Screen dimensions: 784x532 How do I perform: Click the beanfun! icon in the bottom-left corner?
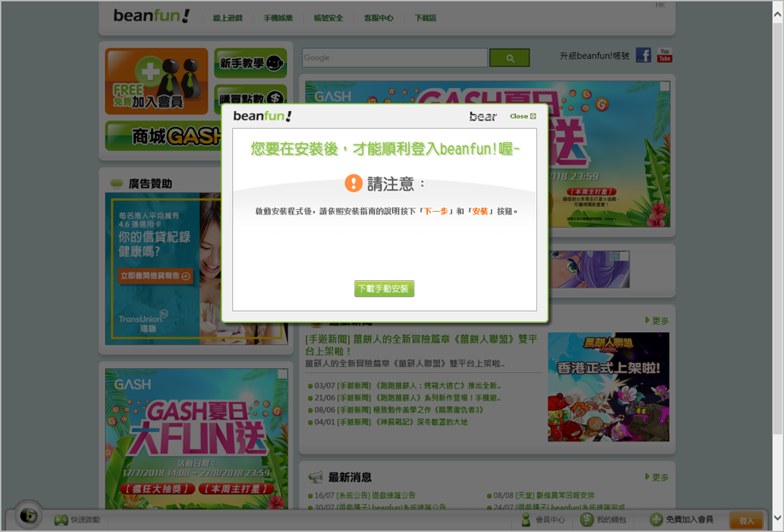28,516
